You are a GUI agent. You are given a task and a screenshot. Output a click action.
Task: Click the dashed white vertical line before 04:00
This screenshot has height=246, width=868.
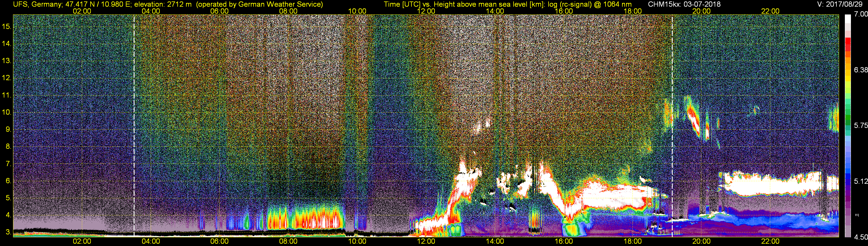click(x=134, y=125)
